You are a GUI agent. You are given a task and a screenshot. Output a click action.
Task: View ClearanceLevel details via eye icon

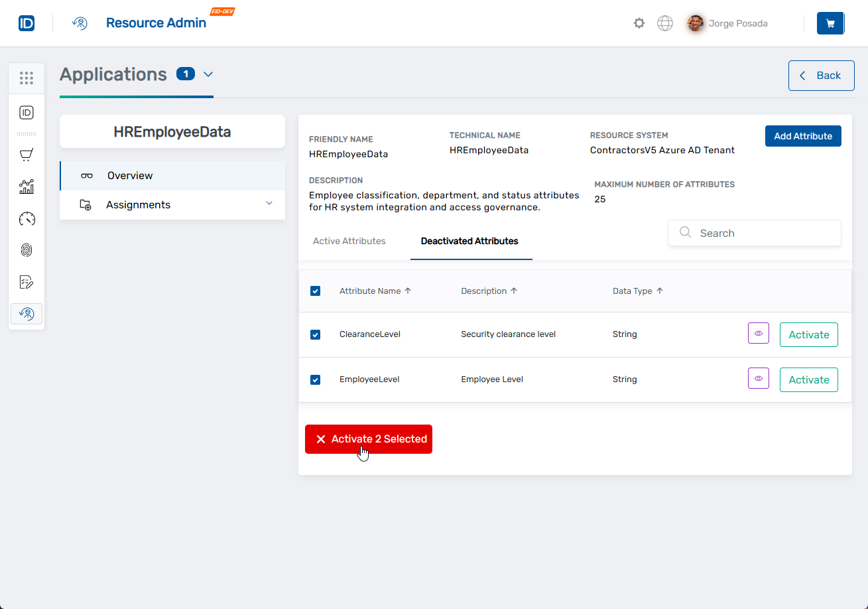pyautogui.click(x=758, y=334)
